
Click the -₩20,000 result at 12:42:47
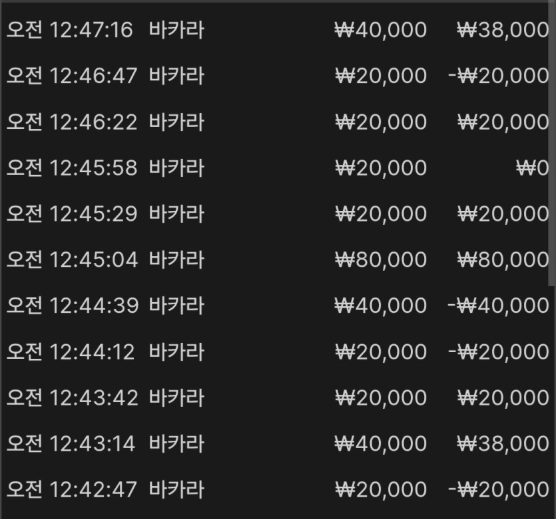pos(498,490)
